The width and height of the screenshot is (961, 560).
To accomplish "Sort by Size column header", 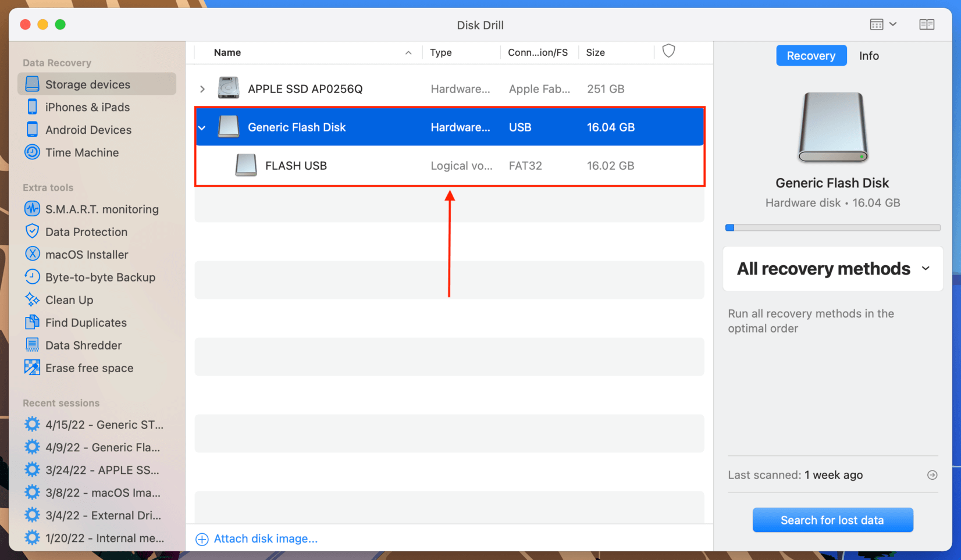I will click(595, 52).
